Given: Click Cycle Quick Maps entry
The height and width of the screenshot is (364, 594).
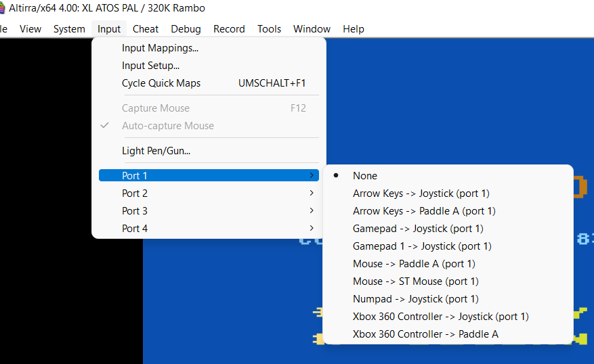Looking at the screenshot, I should tap(161, 83).
